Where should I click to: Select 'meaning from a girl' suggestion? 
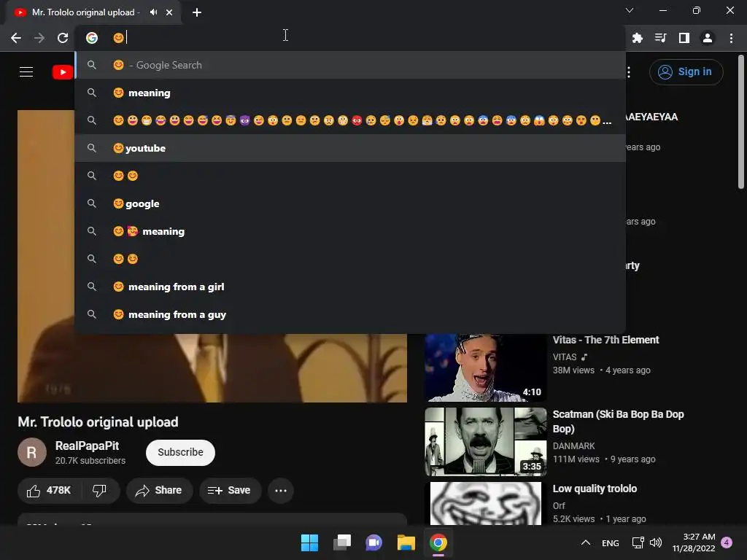(350, 287)
